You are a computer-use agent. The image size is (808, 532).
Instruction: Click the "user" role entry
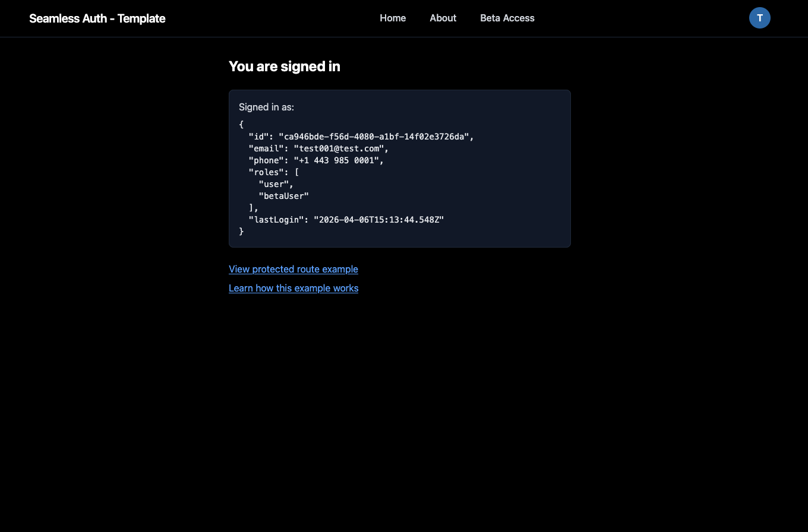(x=276, y=184)
